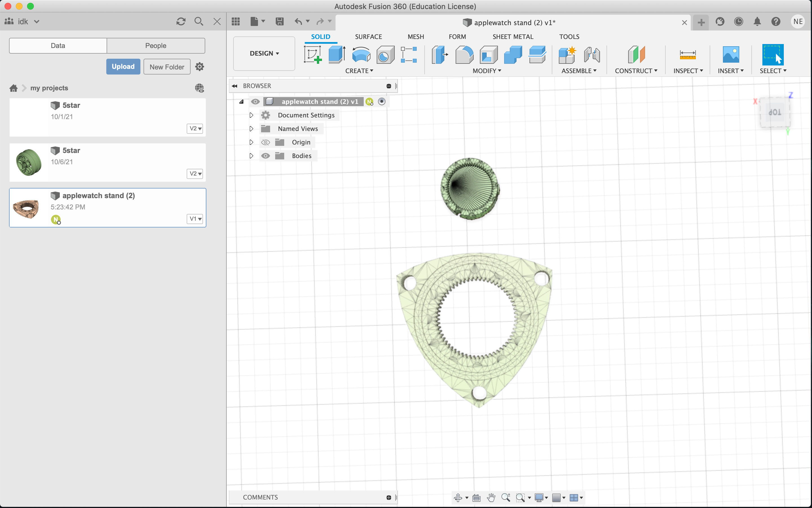Screen dimensions: 812x508
Task: Click the ViewCube TOP face
Action: [775, 112]
